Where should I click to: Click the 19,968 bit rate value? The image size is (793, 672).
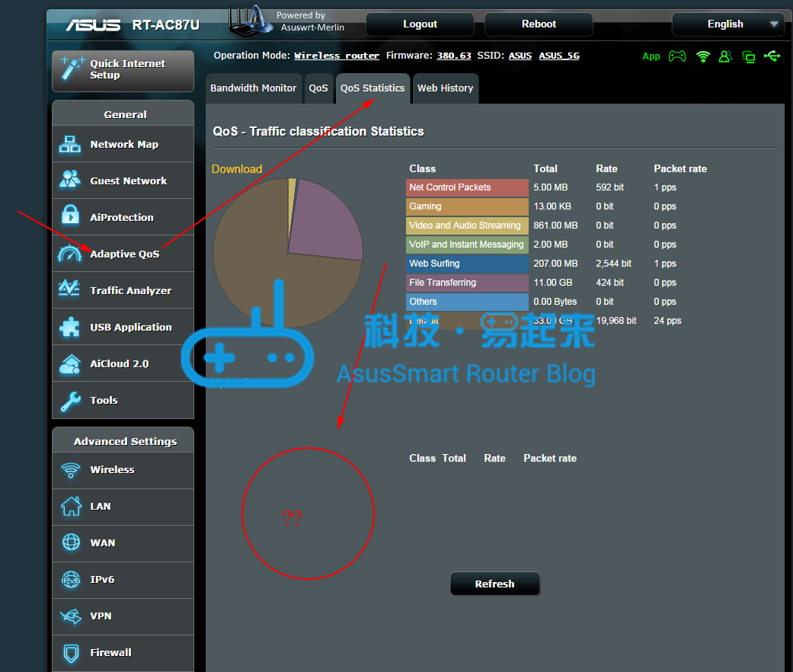[616, 321]
